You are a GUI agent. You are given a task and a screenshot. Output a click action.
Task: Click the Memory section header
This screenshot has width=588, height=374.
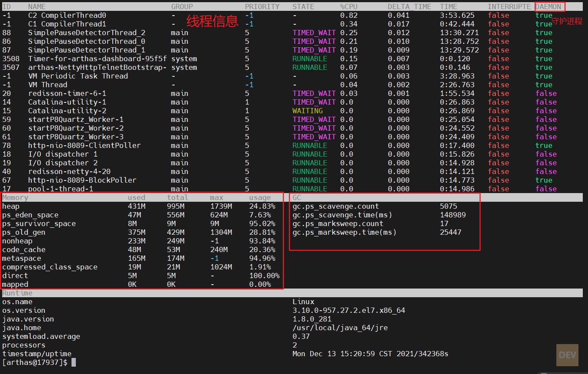(15, 197)
